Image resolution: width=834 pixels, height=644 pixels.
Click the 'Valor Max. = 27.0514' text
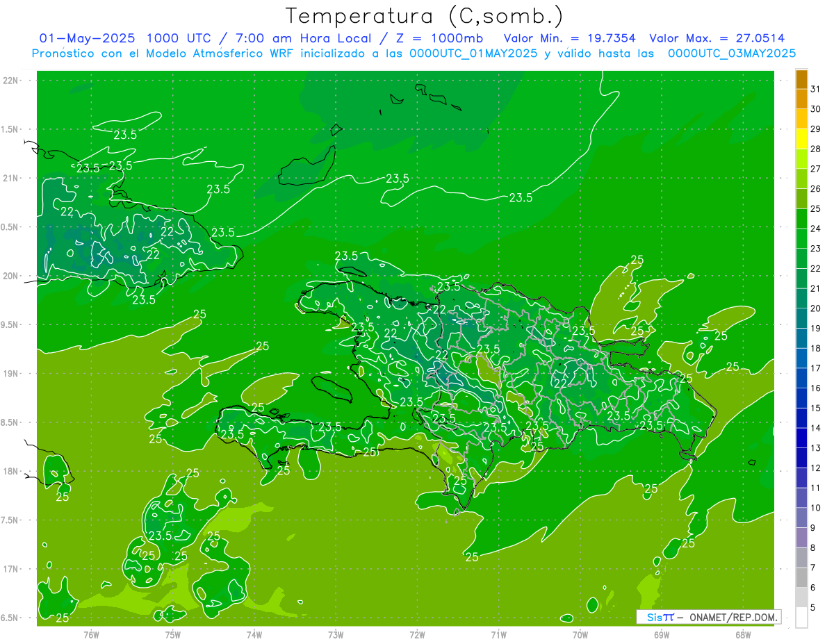[717, 38]
